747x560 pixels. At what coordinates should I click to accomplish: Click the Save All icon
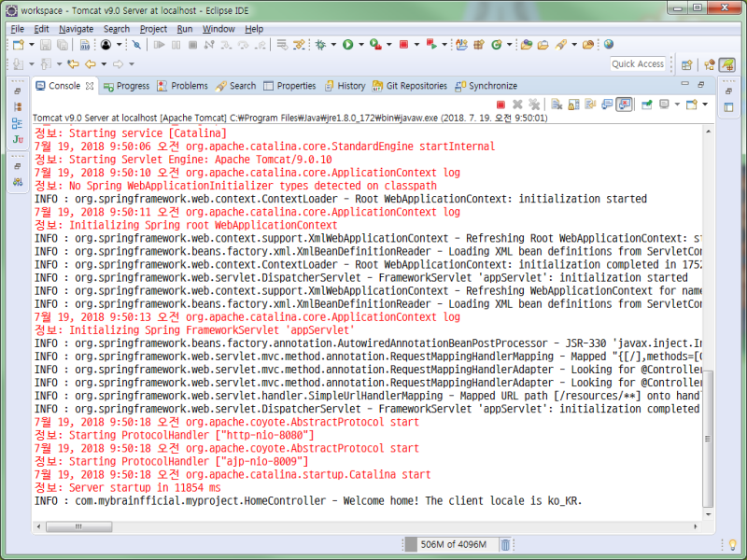point(63,45)
